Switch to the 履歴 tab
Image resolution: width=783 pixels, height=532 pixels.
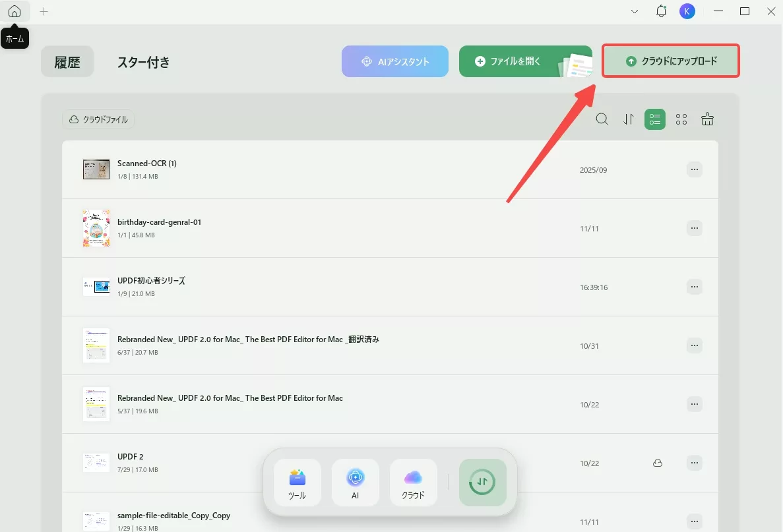pyautogui.click(x=67, y=61)
